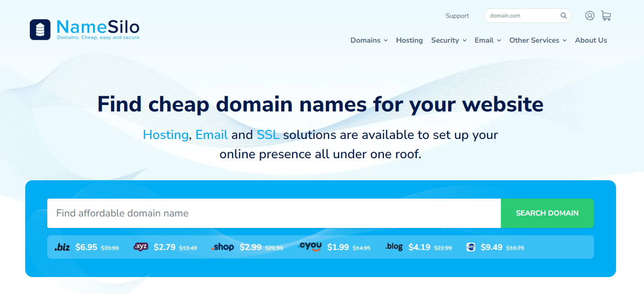Click the $2.99 .shop price
The height and width of the screenshot is (294, 644).
point(250,247)
